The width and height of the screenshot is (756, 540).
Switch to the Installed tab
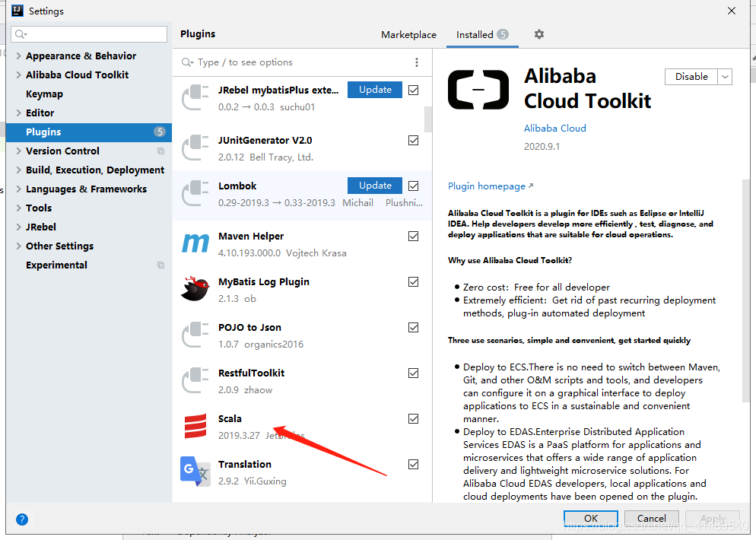click(x=482, y=35)
